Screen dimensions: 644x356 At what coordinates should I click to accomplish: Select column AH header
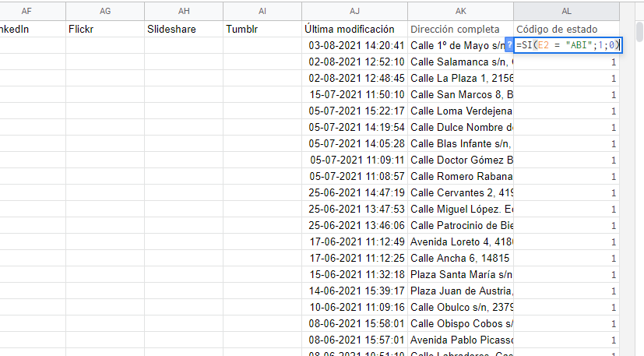(x=184, y=12)
